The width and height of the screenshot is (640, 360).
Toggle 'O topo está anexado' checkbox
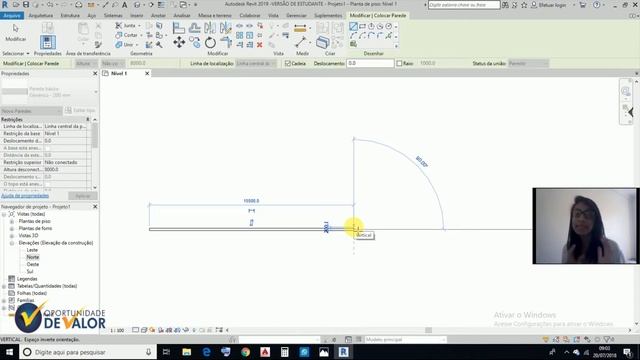tap(47, 184)
